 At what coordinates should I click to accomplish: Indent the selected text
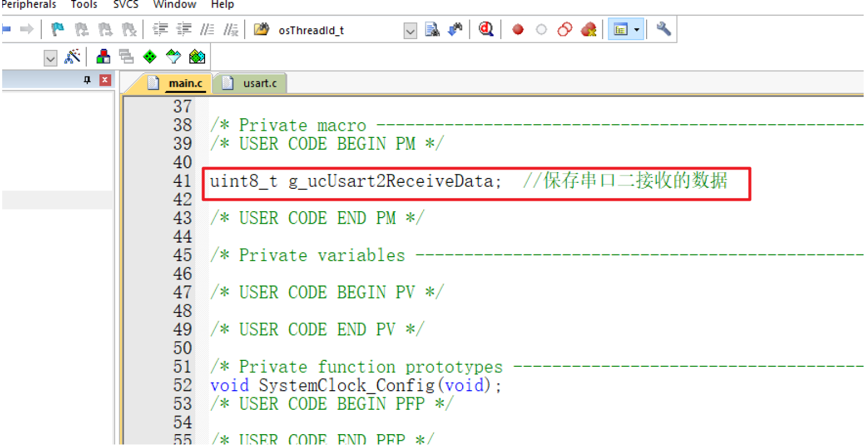(x=160, y=29)
